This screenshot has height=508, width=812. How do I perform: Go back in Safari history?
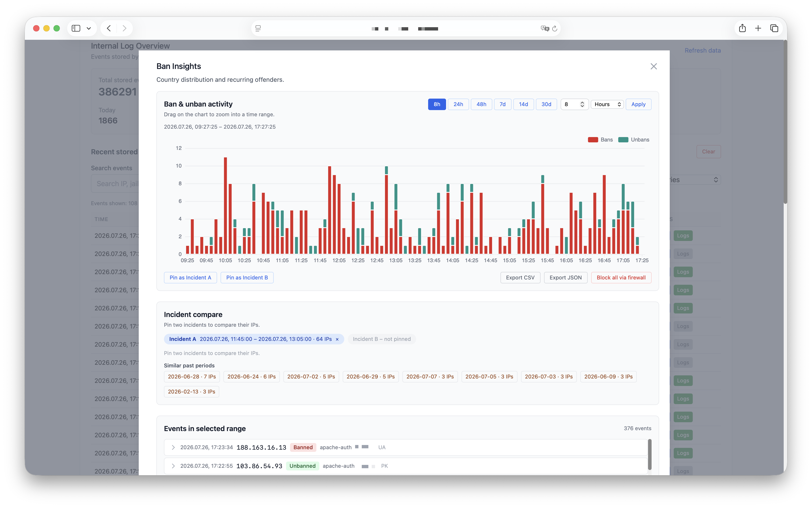coord(109,28)
